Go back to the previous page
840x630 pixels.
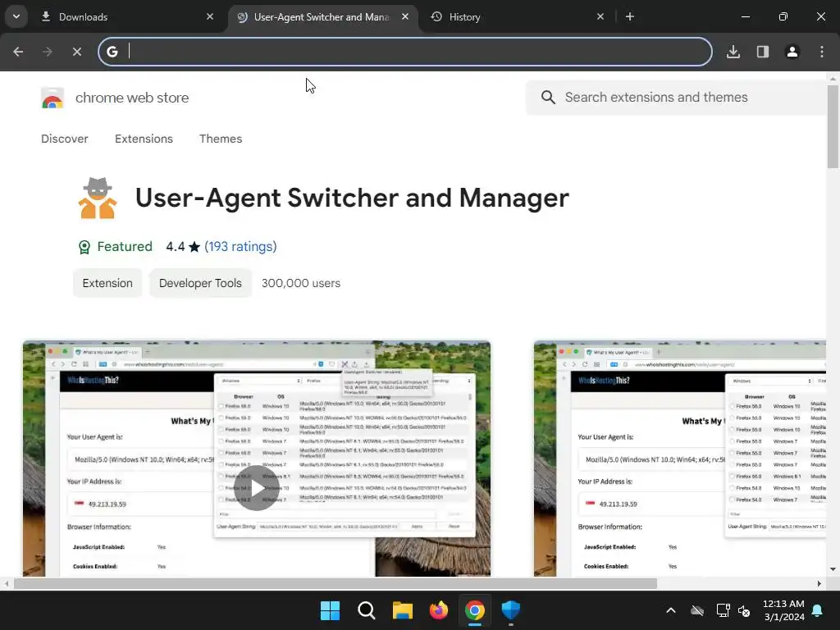18,52
